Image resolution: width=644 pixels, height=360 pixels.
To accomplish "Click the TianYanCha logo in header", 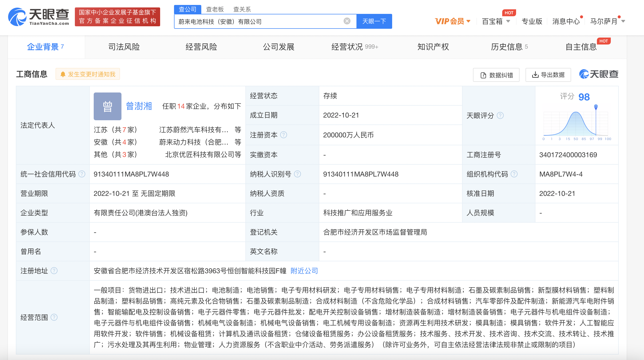I will pyautogui.click(x=39, y=17).
